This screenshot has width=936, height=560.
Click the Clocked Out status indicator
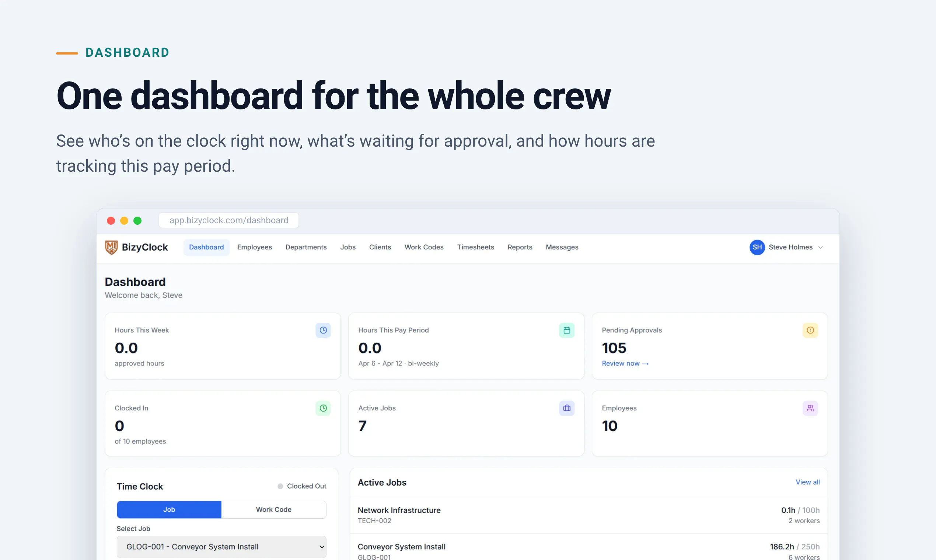click(x=302, y=486)
